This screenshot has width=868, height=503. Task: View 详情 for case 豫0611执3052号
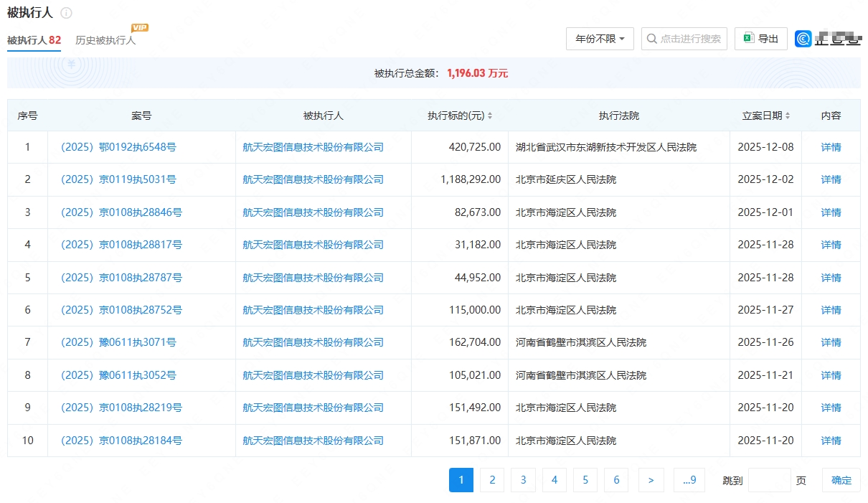pyautogui.click(x=831, y=375)
